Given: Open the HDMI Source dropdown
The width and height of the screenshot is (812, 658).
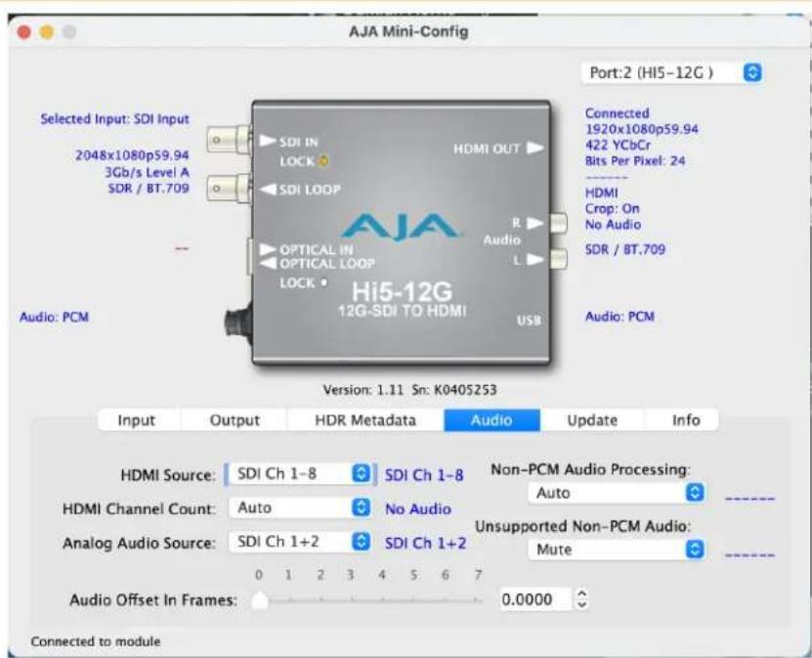Looking at the screenshot, I should [x=299, y=473].
